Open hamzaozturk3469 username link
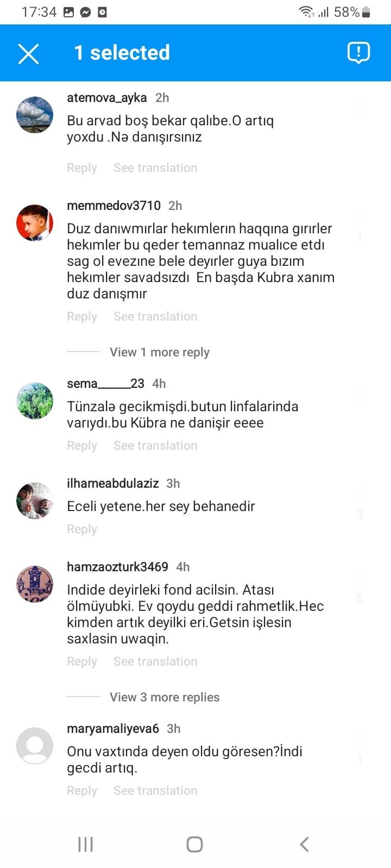Screen dimensions: 391x868 coord(117,567)
